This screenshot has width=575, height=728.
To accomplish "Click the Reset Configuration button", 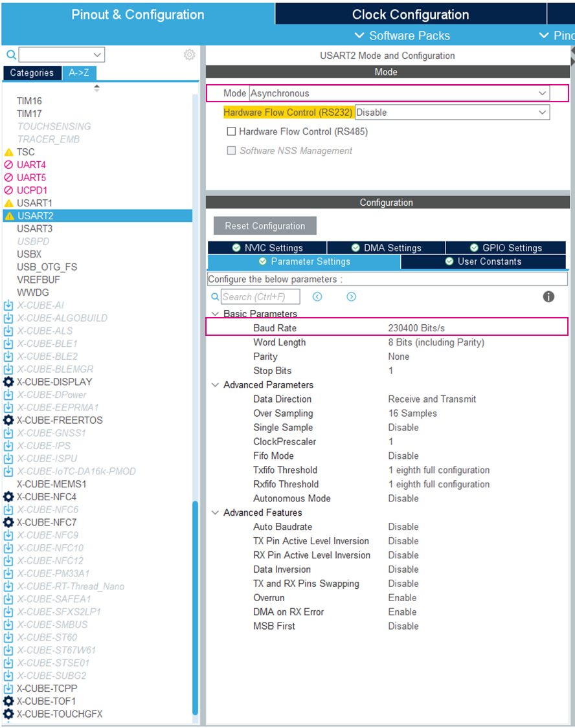I will click(265, 226).
